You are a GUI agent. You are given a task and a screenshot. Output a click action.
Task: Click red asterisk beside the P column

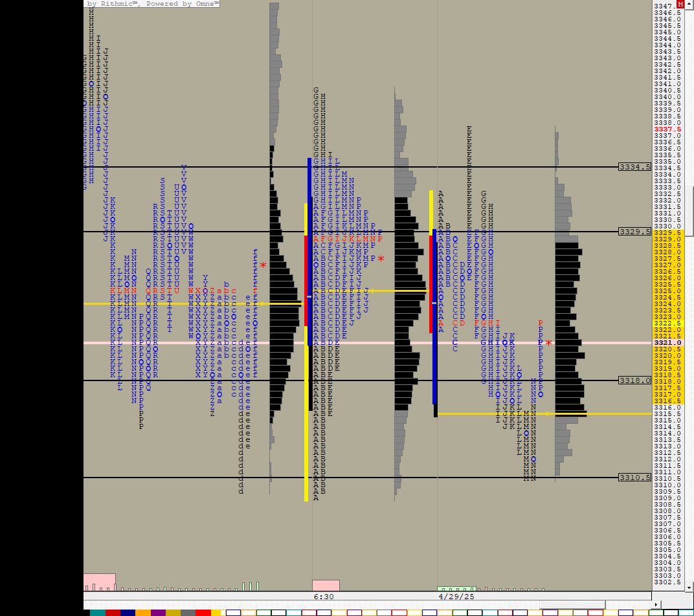pos(549,344)
